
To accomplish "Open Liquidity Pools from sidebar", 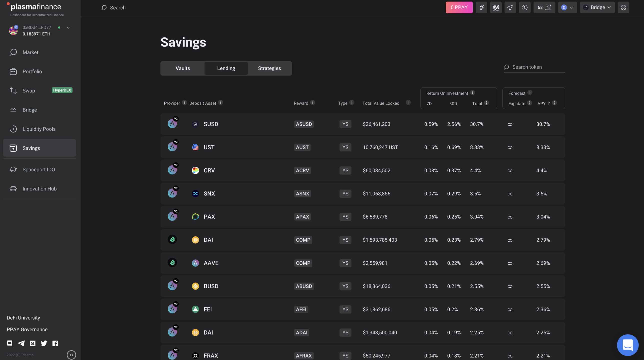I will (x=39, y=129).
